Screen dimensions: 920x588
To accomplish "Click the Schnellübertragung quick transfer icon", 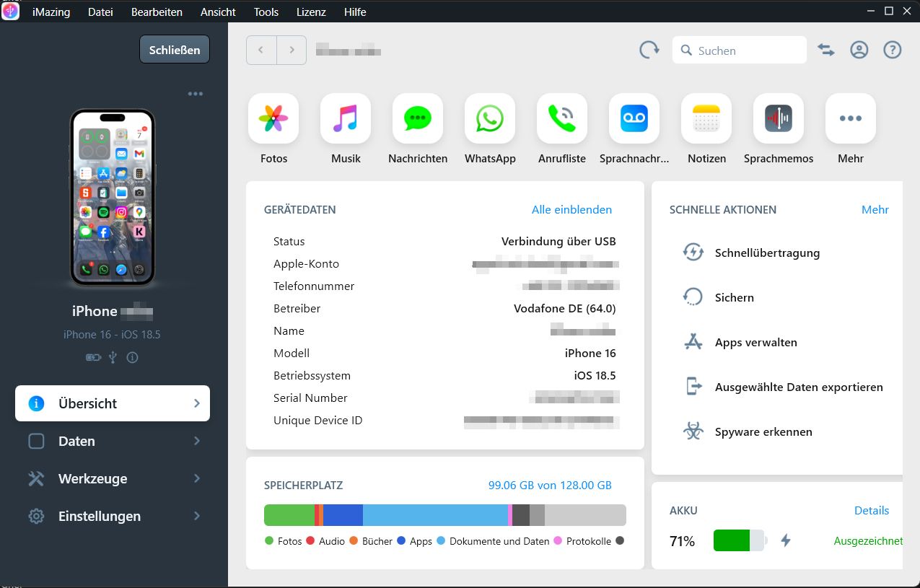I will click(693, 253).
